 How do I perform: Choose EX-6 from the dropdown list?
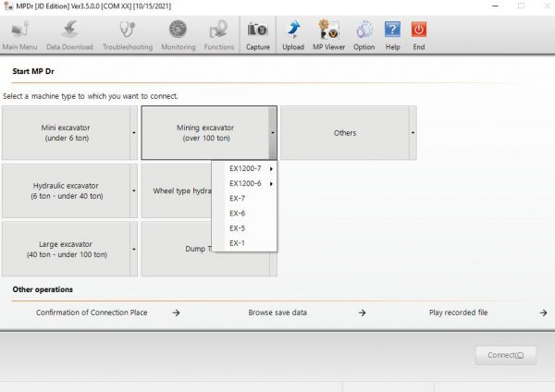pyautogui.click(x=244, y=214)
